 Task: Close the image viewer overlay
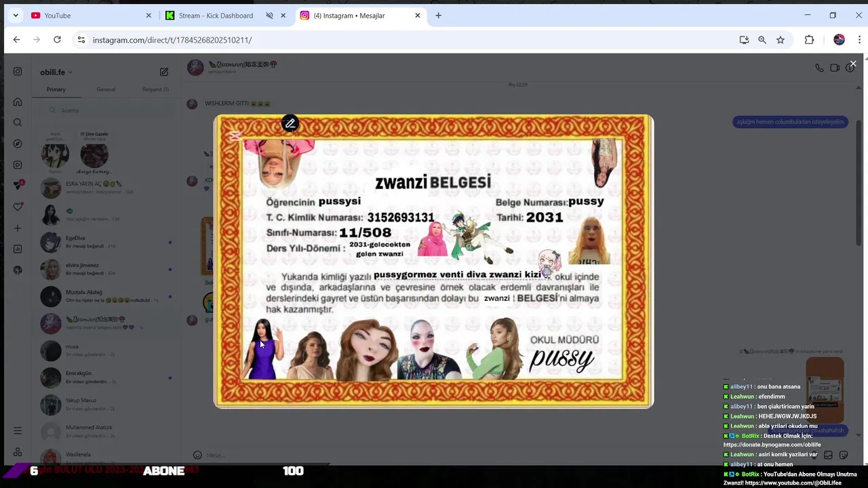[x=853, y=64]
